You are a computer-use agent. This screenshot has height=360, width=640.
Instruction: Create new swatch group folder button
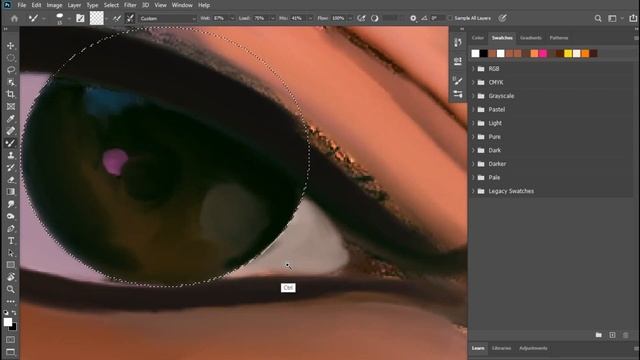(x=598, y=335)
